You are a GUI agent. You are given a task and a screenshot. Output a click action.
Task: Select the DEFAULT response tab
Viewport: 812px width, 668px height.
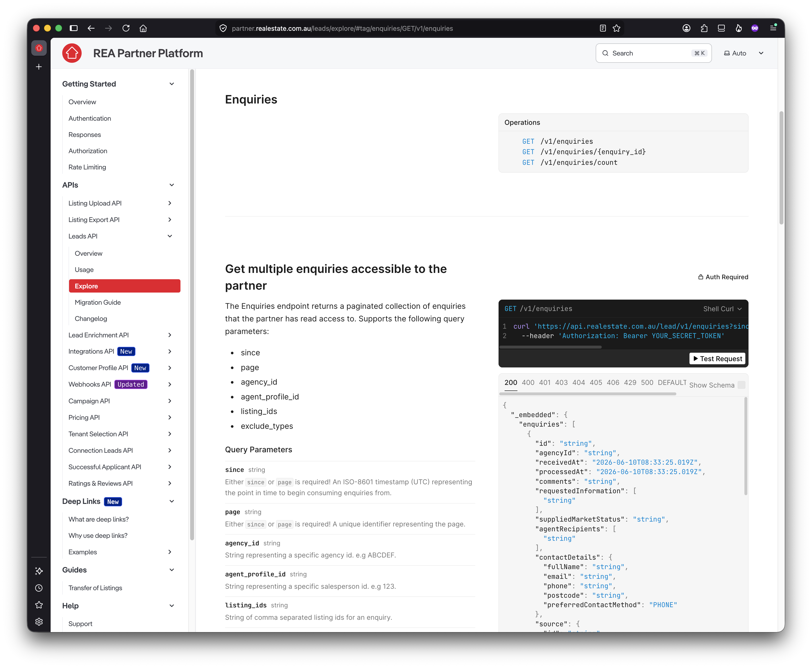(672, 382)
